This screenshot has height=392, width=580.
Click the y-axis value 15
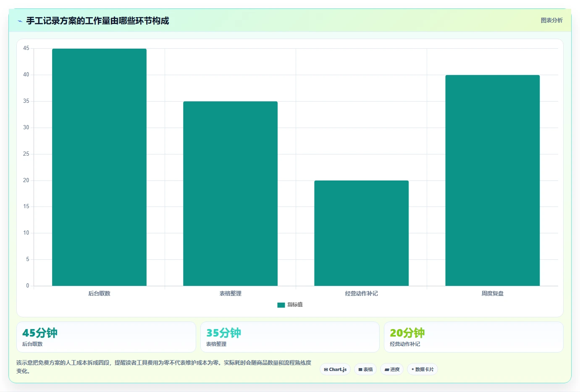pos(26,206)
